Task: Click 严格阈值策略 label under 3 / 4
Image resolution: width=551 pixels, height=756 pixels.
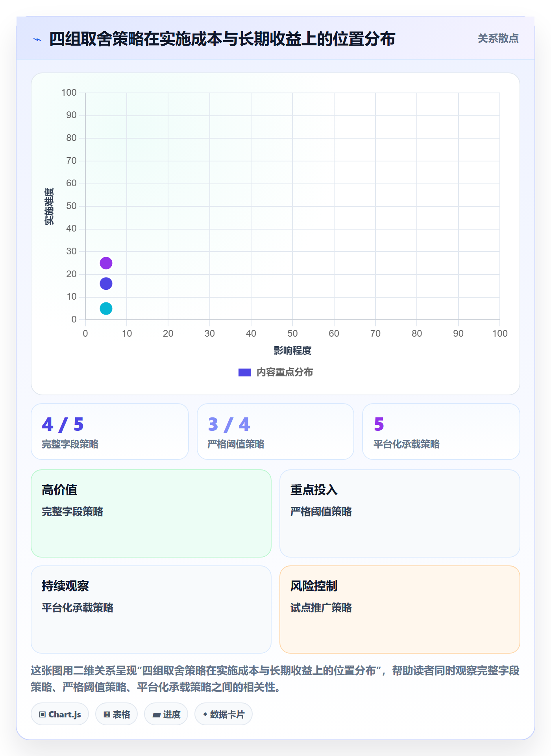Action: click(x=236, y=444)
